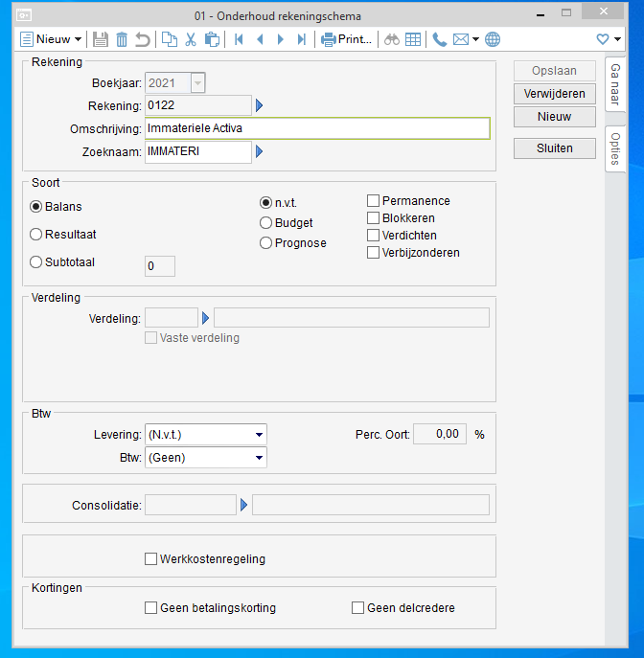Tick the Geen delcredere checkbox
Viewport: 644px width, 658px height.
click(x=357, y=608)
